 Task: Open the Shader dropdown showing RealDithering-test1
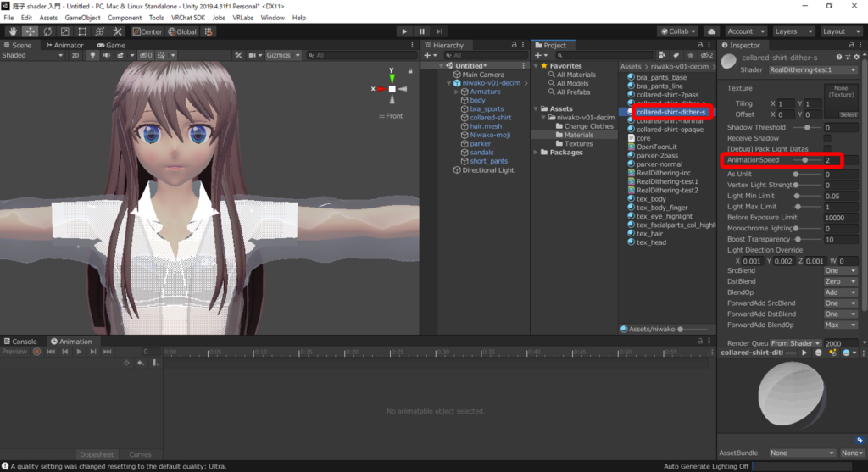click(x=812, y=70)
